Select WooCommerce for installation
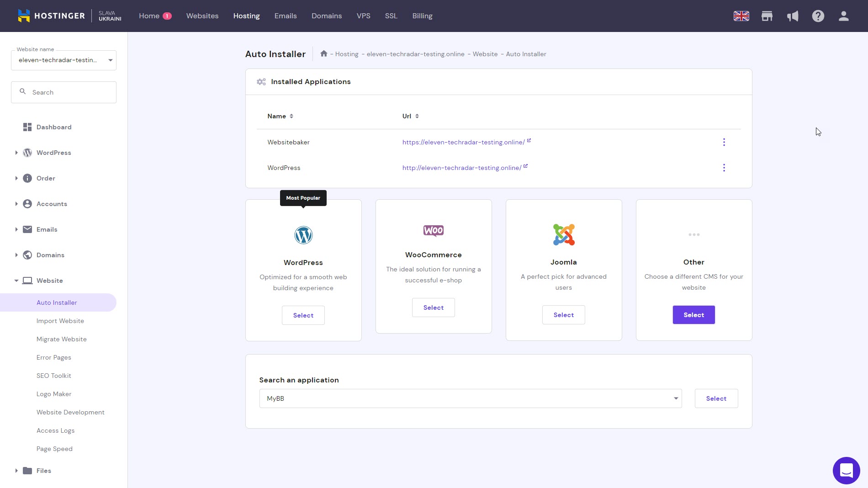Viewport: 868px width, 488px height. 434,308
